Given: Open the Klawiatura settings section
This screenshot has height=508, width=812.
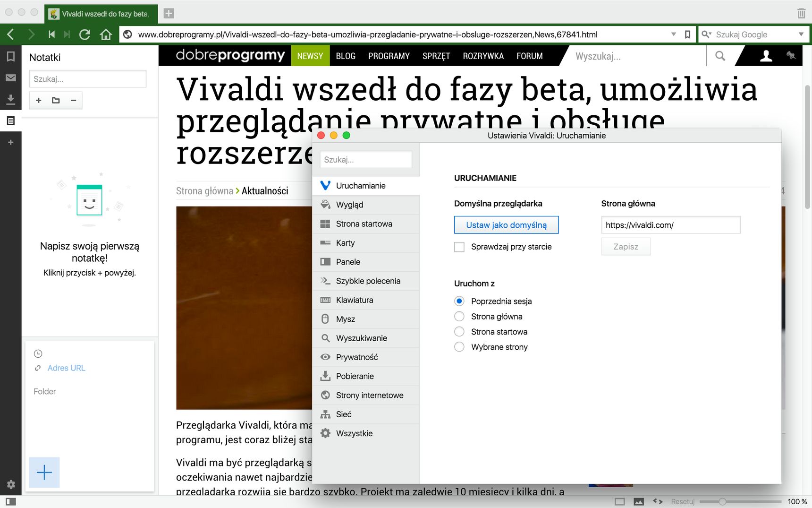Looking at the screenshot, I should [x=366, y=300].
